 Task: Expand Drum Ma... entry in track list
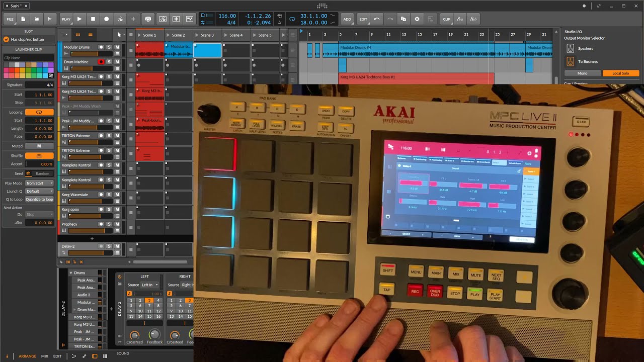[74, 310]
